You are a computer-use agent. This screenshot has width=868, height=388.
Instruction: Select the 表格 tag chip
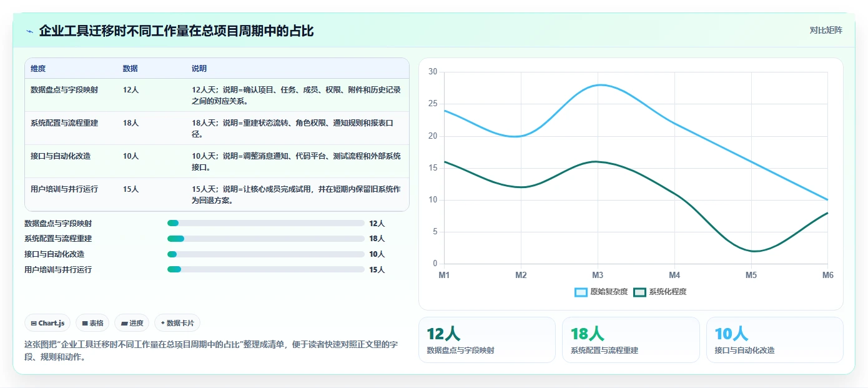tap(92, 323)
